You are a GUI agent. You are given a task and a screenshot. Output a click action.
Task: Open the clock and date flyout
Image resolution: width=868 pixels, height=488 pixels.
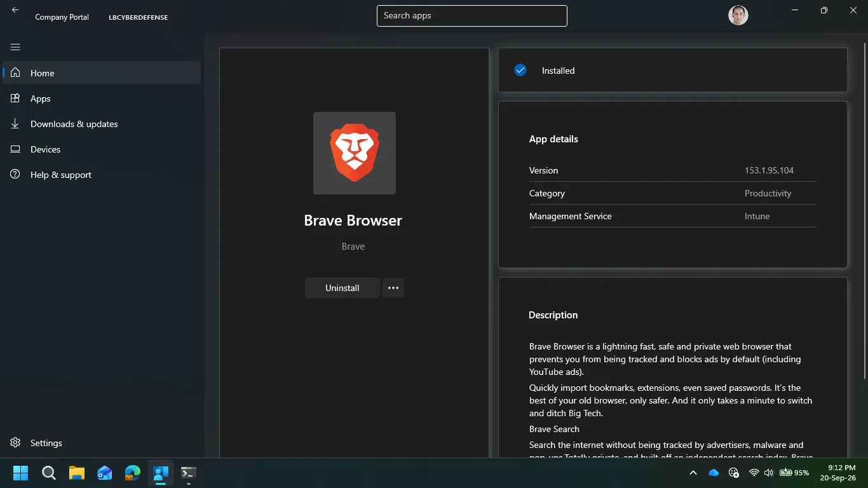(839, 473)
